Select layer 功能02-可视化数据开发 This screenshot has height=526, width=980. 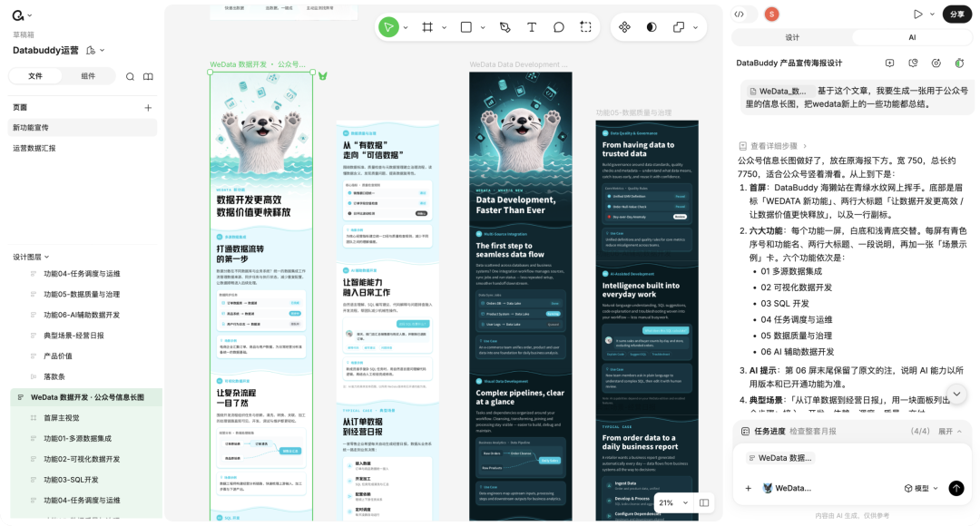(x=86, y=459)
